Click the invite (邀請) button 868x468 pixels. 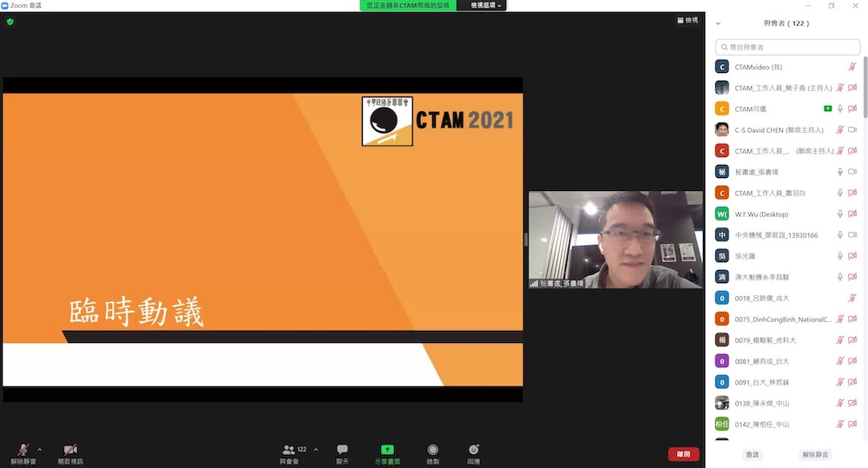tap(753, 455)
